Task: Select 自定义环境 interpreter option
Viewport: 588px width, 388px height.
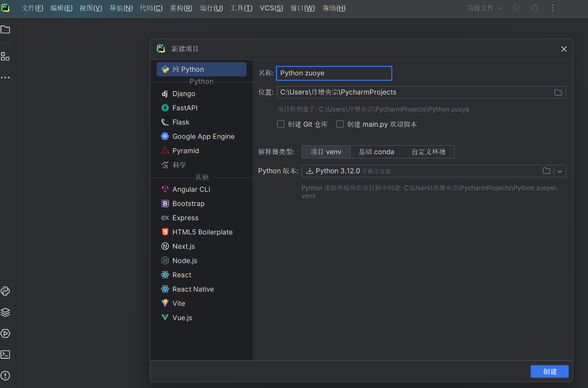Action: [x=428, y=152]
